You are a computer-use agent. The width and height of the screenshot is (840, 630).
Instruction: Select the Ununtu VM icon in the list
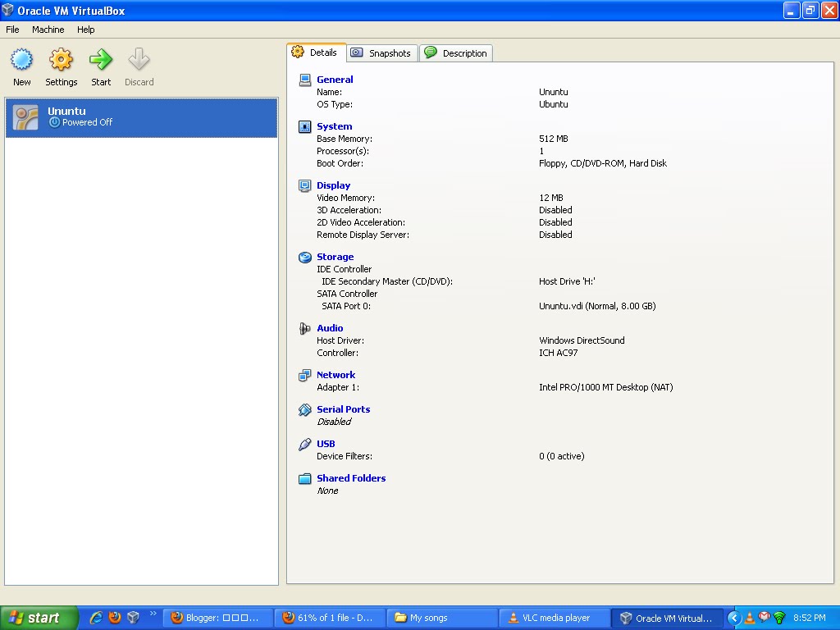click(25, 117)
